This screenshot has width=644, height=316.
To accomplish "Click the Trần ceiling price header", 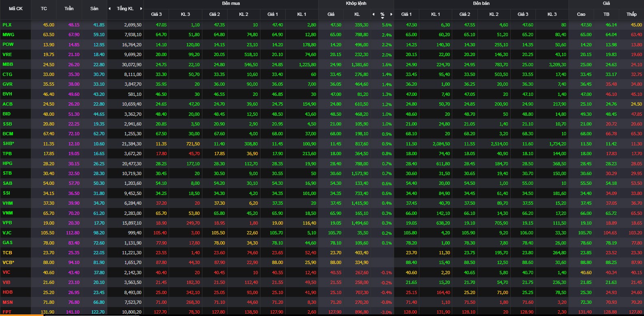I will coord(69,9).
